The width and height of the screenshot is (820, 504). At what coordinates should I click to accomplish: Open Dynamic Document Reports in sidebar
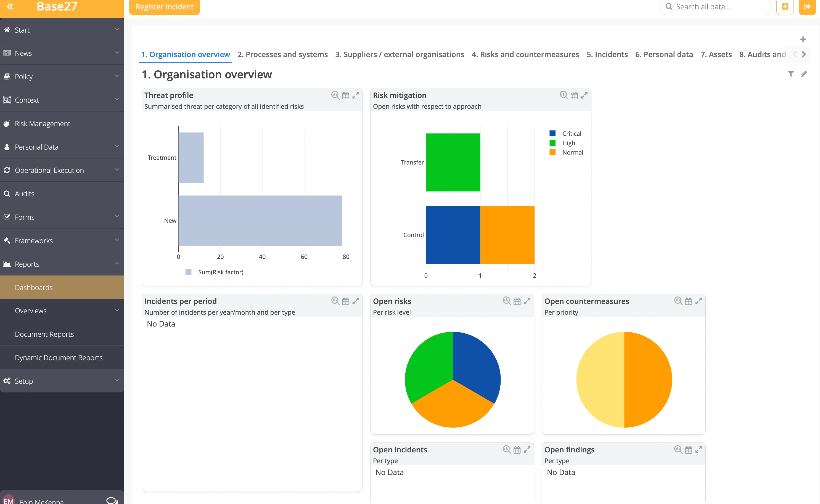pos(62,358)
